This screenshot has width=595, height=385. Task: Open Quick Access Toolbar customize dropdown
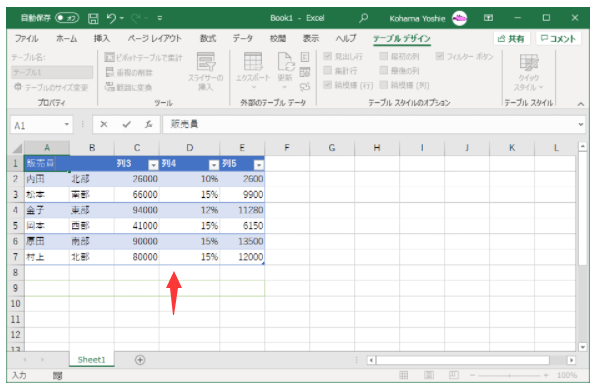(x=160, y=18)
